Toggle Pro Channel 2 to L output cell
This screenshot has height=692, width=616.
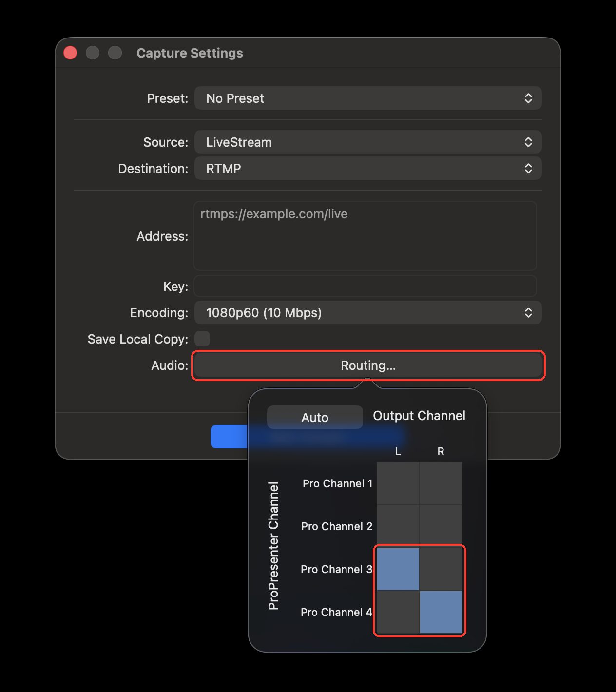[x=398, y=526]
